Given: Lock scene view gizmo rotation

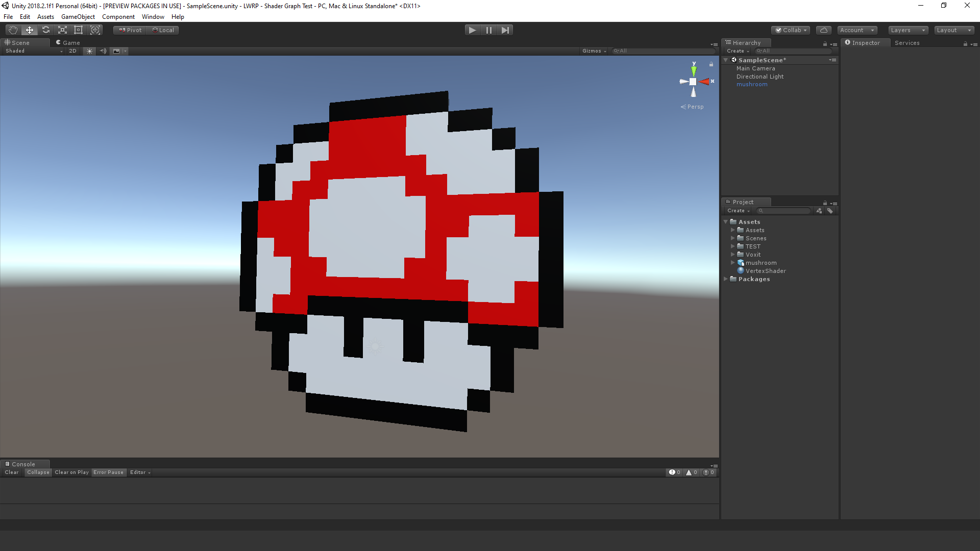Looking at the screenshot, I should [711, 64].
